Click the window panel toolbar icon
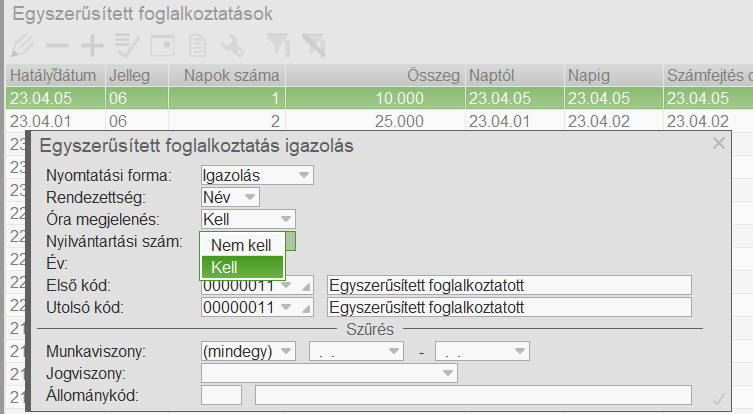This screenshot has width=753, height=414. [162, 45]
